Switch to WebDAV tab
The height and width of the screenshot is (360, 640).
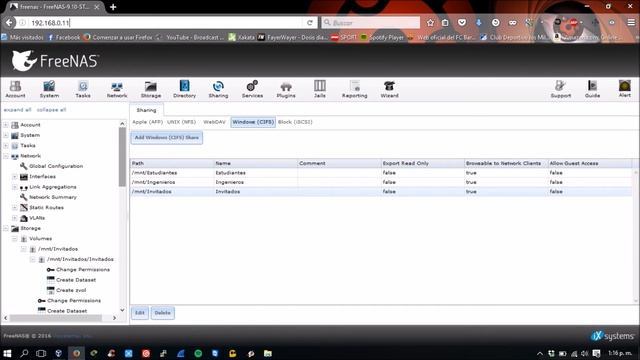[x=214, y=122]
